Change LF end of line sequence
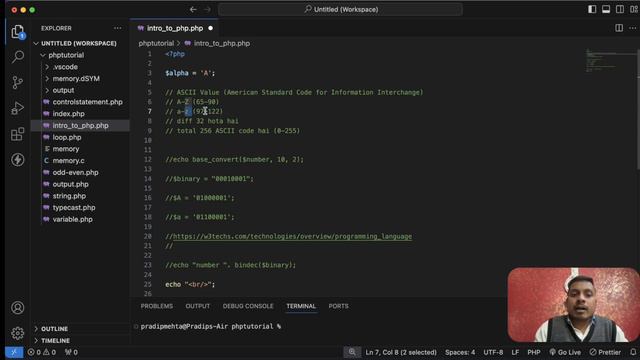 click(x=515, y=352)
